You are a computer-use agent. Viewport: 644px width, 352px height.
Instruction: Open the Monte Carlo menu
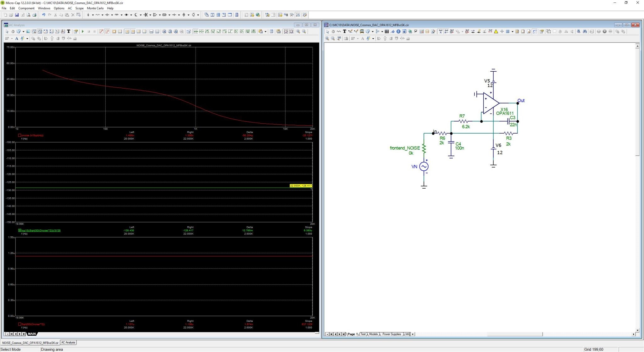click(x=95, y=8)
